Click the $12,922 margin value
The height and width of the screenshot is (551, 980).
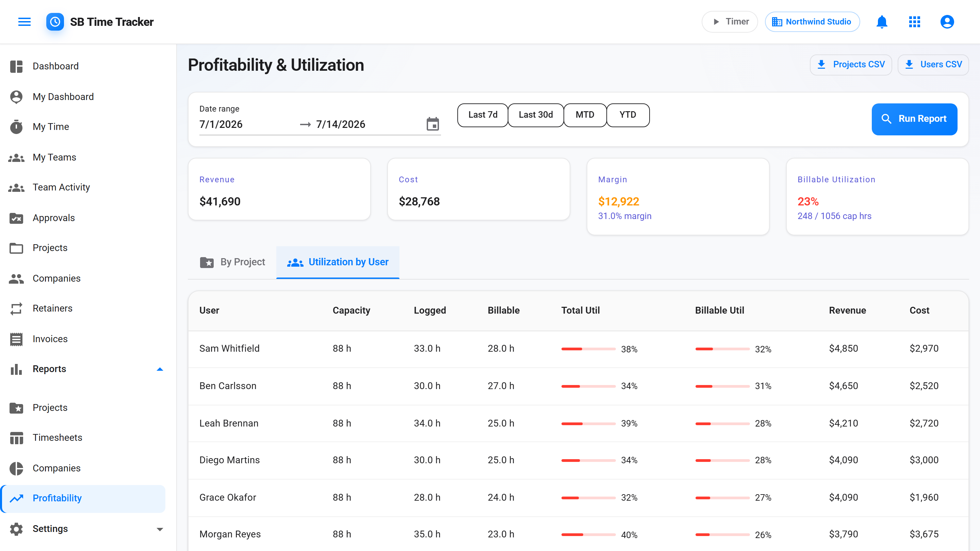618,202
